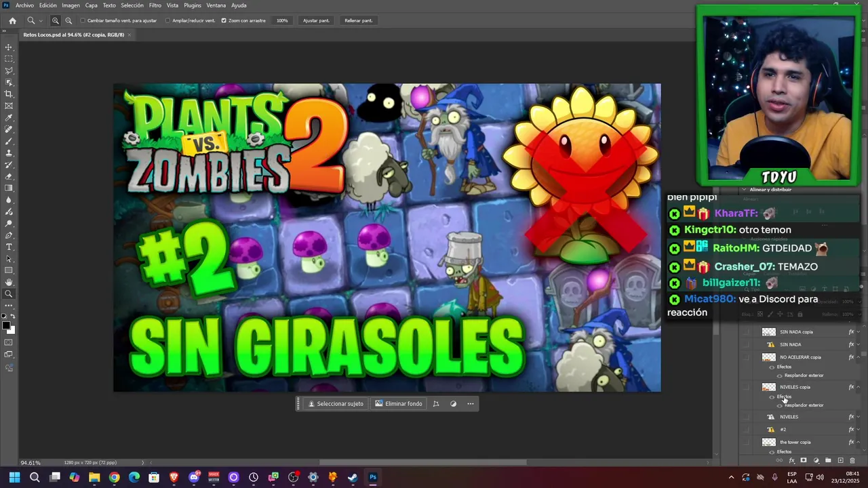Click 'Eliminar fondo' in contextual bar
Viewport: 868px width, 488px height.
399,404
